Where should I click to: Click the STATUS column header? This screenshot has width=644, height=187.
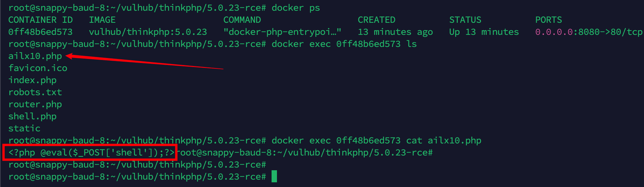pyautogui.click(x=465, y=20)
